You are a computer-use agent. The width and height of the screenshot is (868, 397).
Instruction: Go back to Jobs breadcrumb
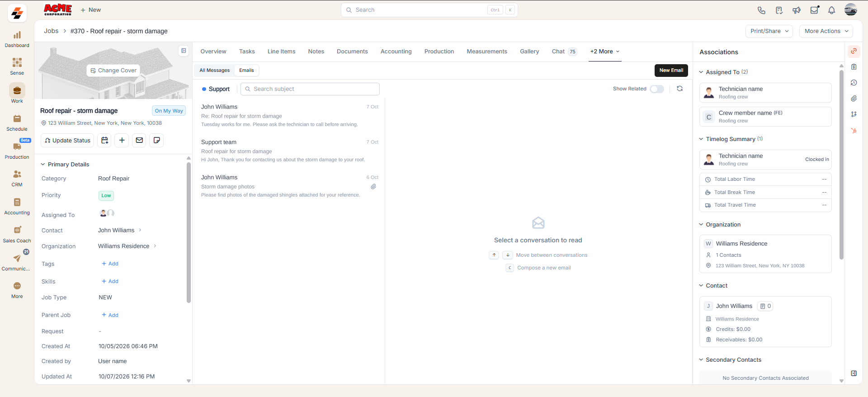pos(51,31)
